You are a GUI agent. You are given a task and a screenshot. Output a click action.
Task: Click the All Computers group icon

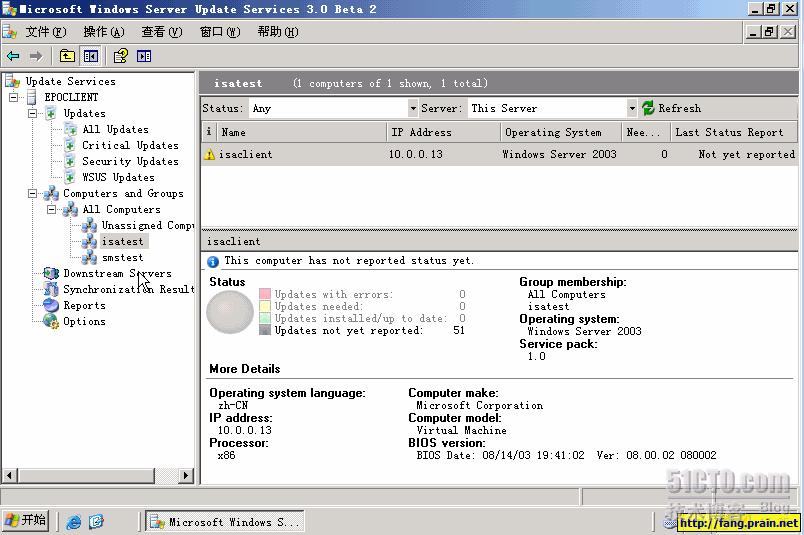70,209
